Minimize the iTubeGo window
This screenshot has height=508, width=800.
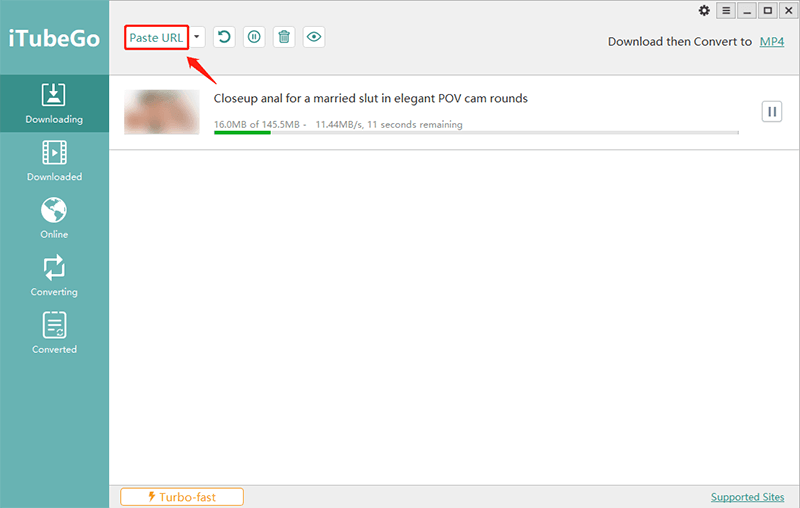[x=747, y=11]
